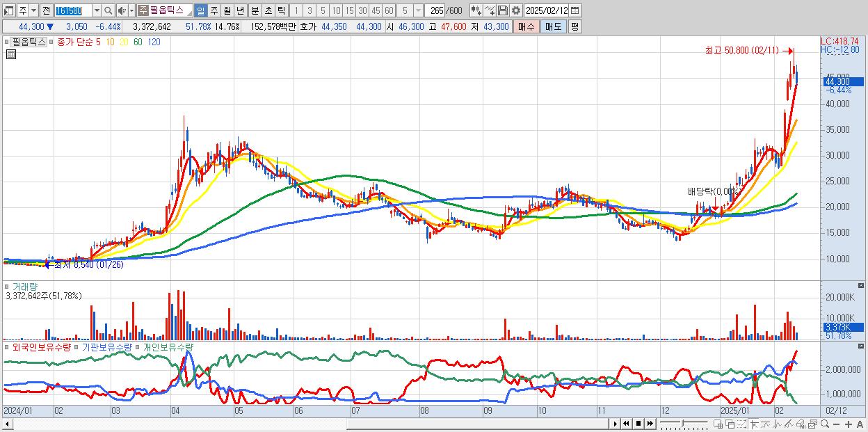Click the blue 매도 sell button
The image size is (868, 432).
[553, 26]
